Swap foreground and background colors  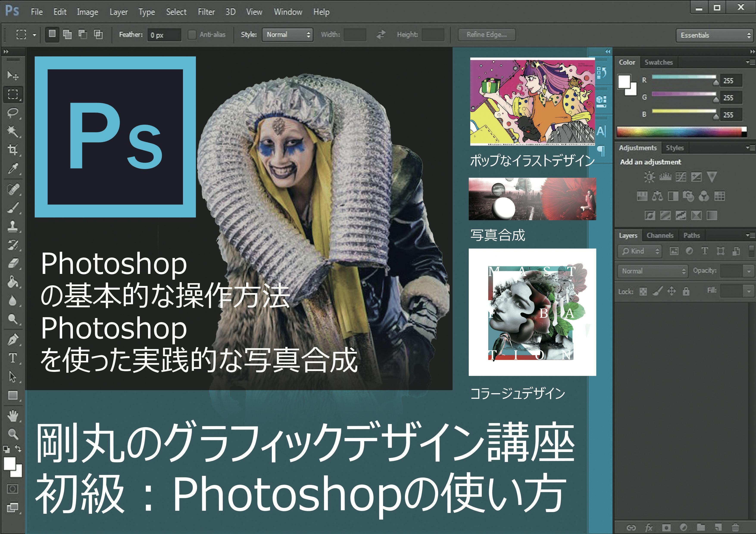(x=19, y=449)
